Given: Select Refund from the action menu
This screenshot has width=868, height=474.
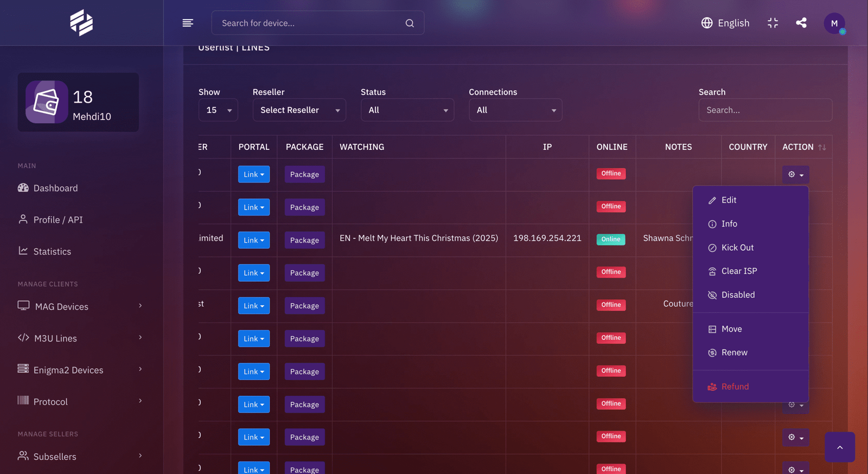Looking at the screenshot, I should pos(751,387).
